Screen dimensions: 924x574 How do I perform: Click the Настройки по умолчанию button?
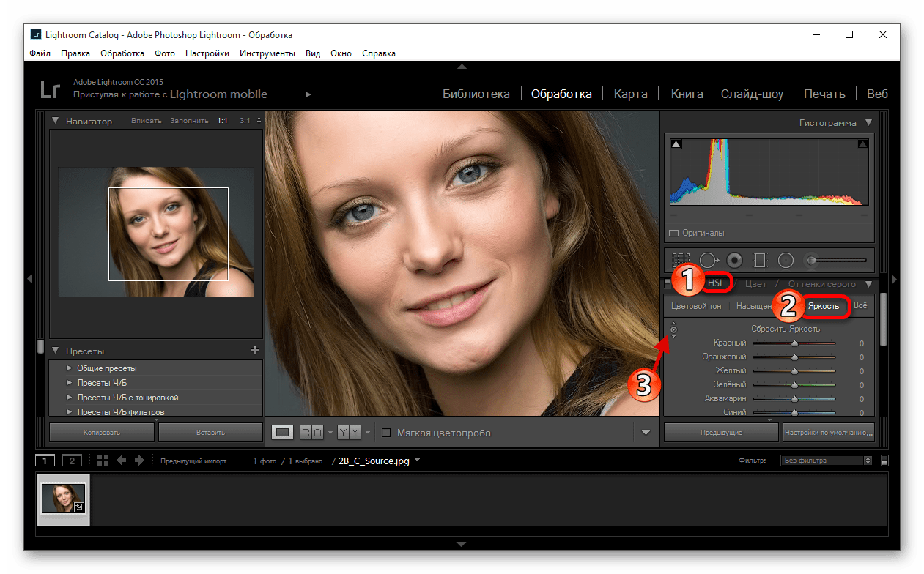pos(828,433)
